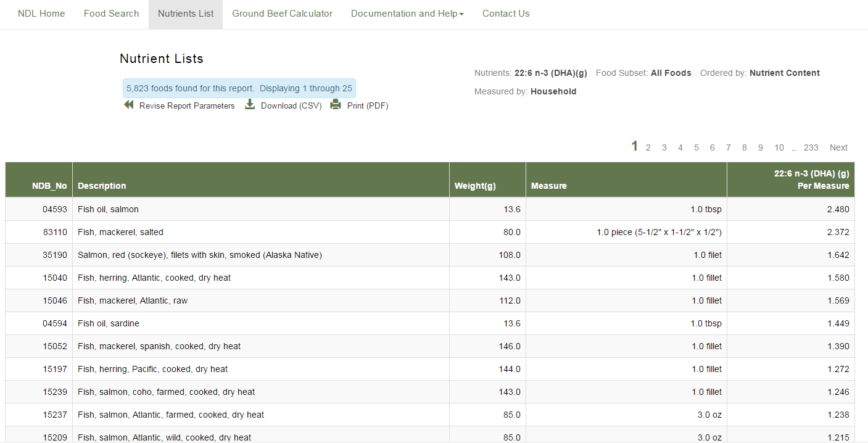Click the Download CSV arrow icon
Image resolution: width=868 pixels, height=443 pixels.
[250, 104]
